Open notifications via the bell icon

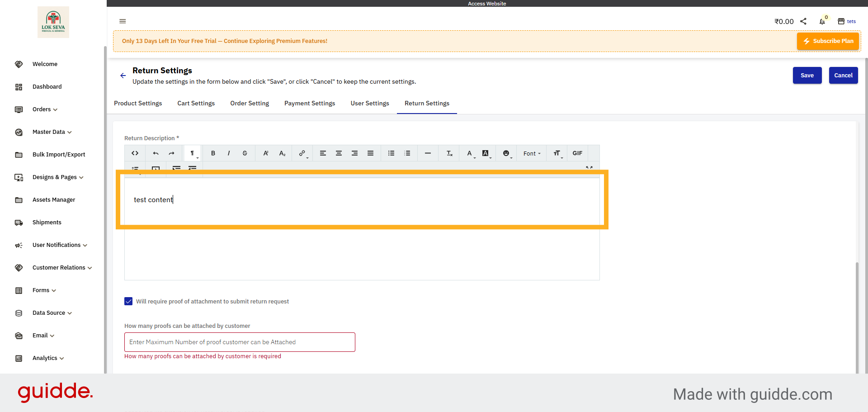[x=822, y=21]
